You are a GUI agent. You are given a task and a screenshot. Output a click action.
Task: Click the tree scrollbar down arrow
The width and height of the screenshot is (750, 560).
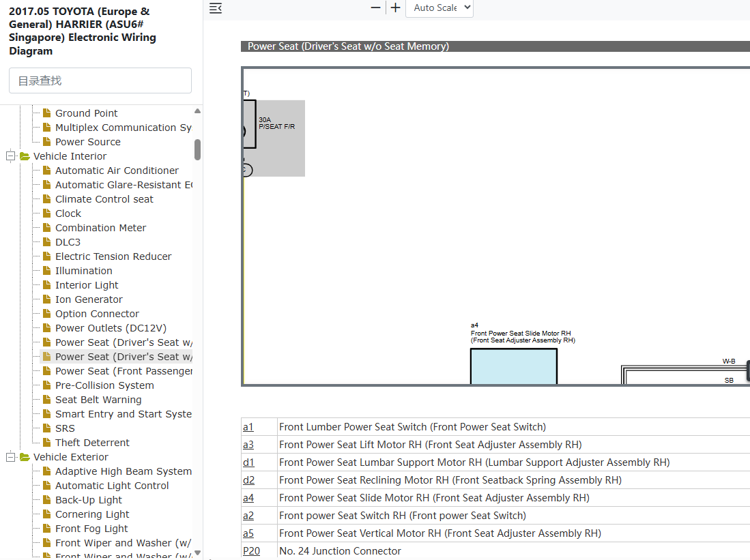click(197, 552)
